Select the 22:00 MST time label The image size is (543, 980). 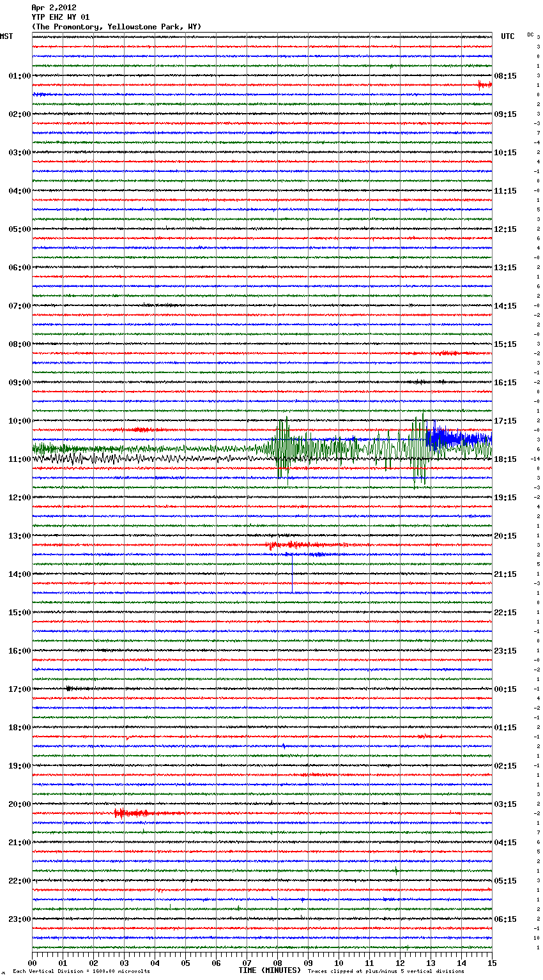pyautogui.click(x=20, y=881)
